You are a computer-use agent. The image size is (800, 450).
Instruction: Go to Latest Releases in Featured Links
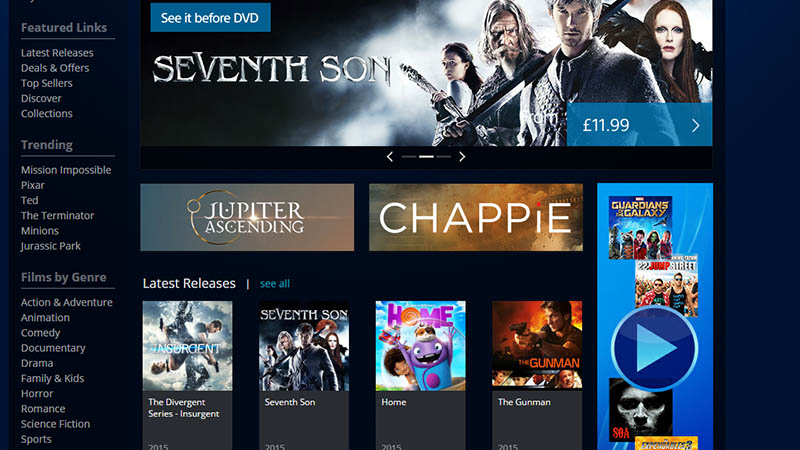[57, 53]
